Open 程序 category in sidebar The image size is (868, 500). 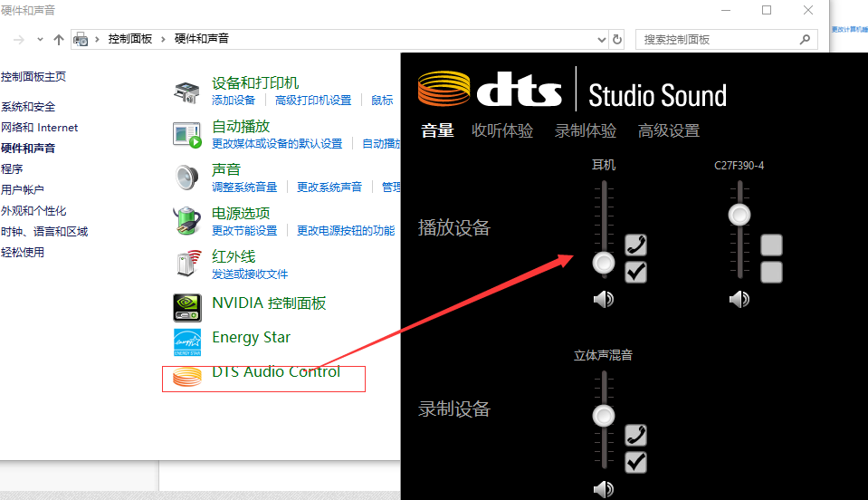click(x=12, y=169)
